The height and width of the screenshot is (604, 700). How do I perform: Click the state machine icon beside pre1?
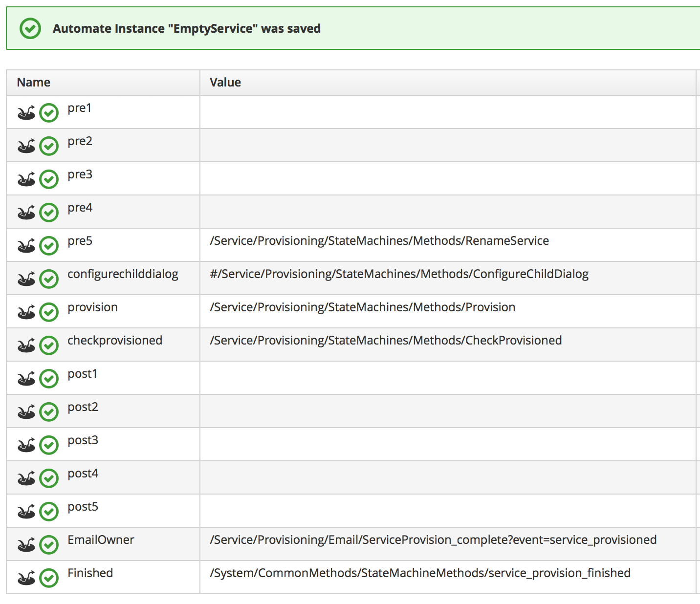coord(26,113)
